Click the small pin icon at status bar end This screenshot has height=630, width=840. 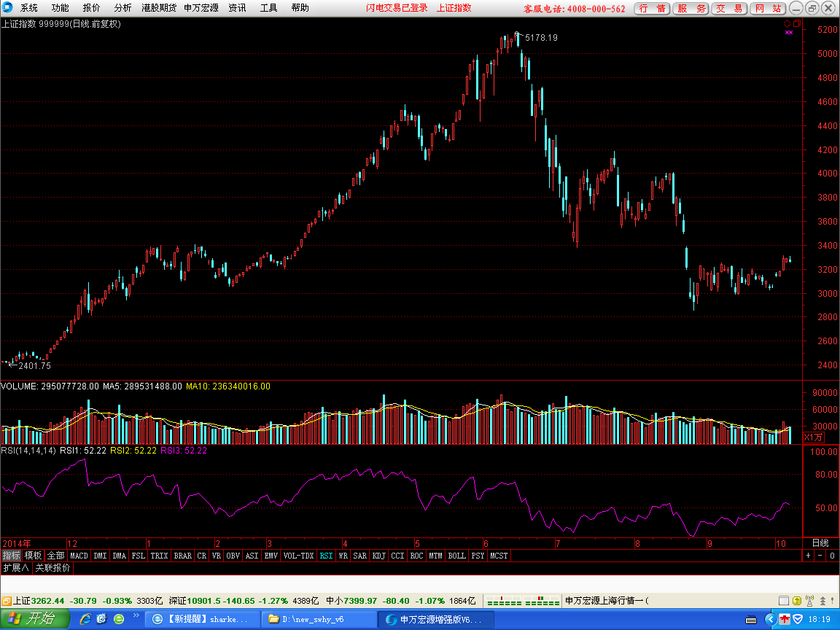tap(833, 601)
